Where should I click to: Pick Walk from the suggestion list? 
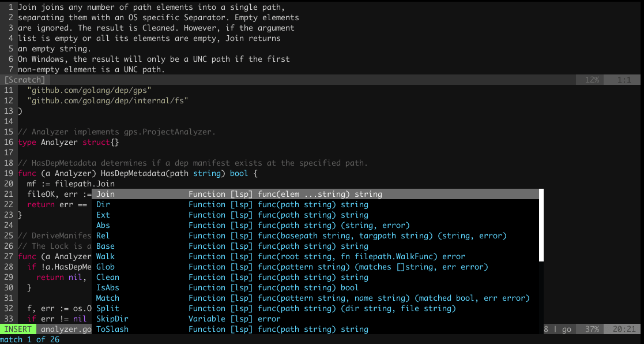[106, 257]
